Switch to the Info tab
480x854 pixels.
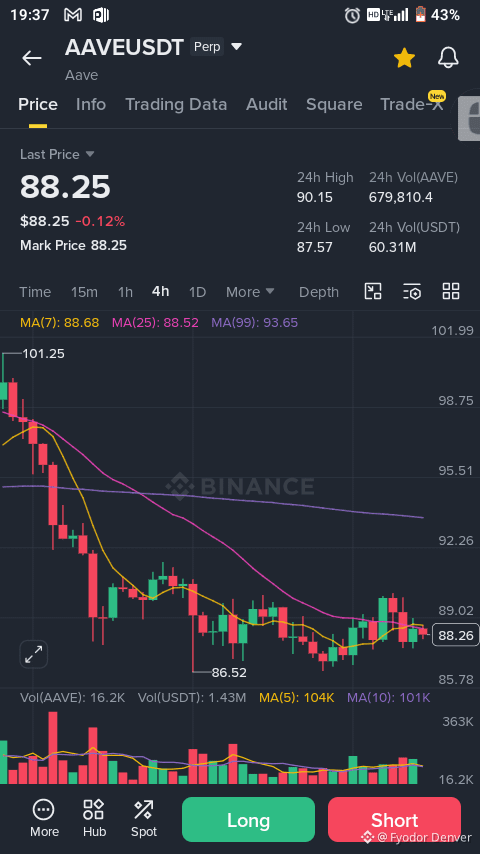click(x=91, y=105)
